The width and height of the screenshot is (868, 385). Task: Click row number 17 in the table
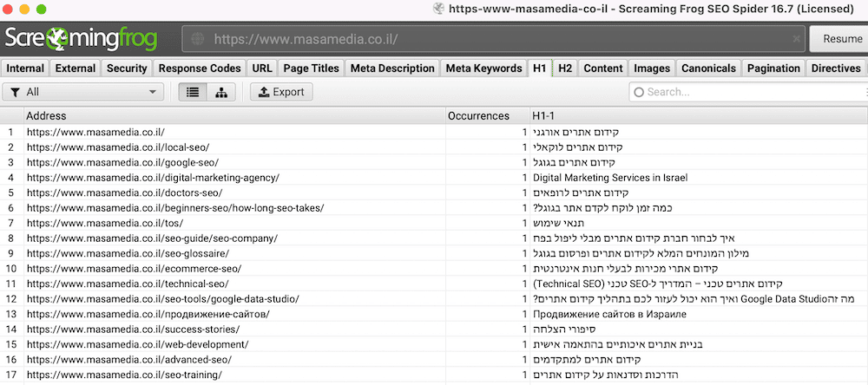(x=11, y=375)
